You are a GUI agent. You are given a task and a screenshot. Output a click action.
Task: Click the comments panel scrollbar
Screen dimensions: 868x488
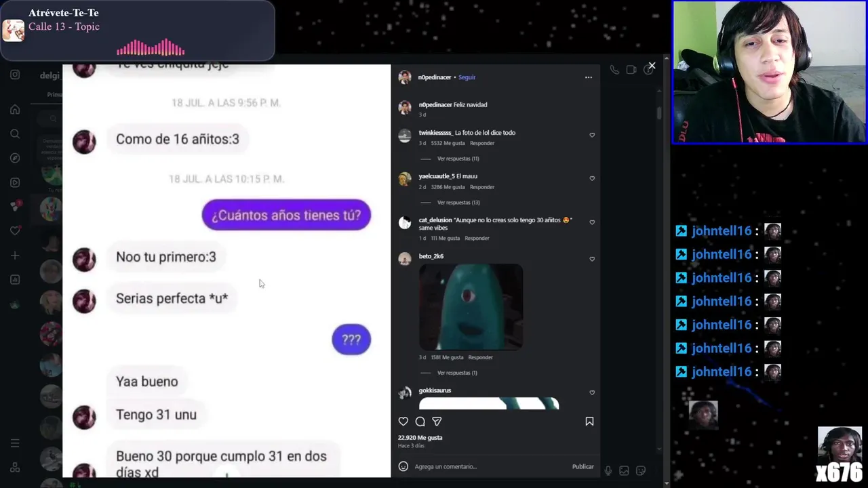[659, 113]
